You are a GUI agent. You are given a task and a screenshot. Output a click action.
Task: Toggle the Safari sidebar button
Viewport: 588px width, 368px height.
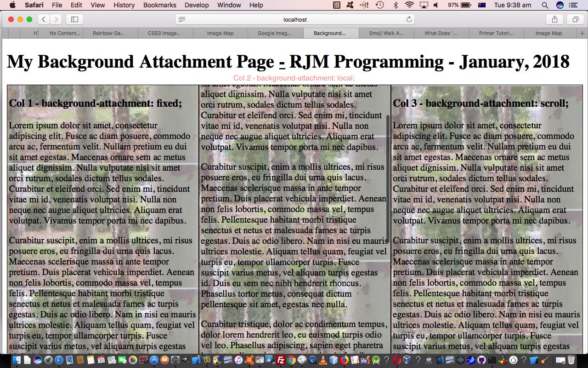coord(74,19)
